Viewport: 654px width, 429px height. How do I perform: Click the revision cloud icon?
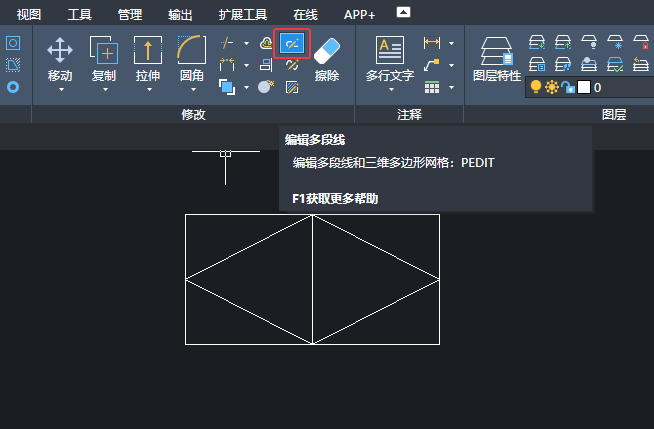click(266, 43)
